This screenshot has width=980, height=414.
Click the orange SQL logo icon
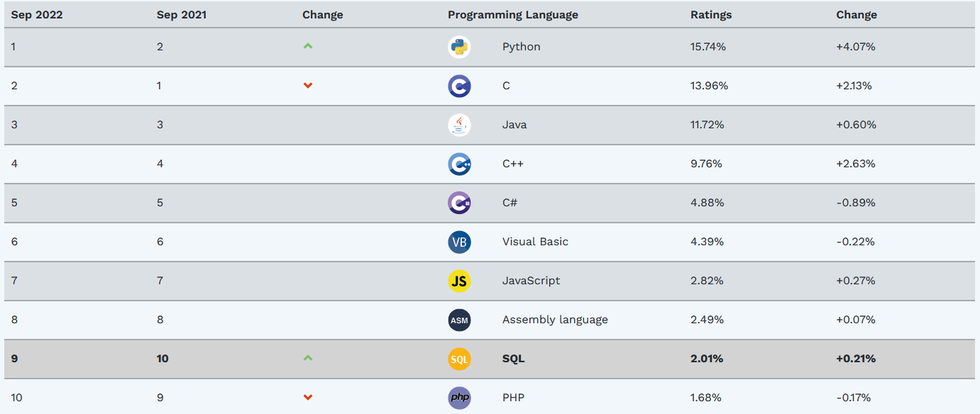coord(459,359)
